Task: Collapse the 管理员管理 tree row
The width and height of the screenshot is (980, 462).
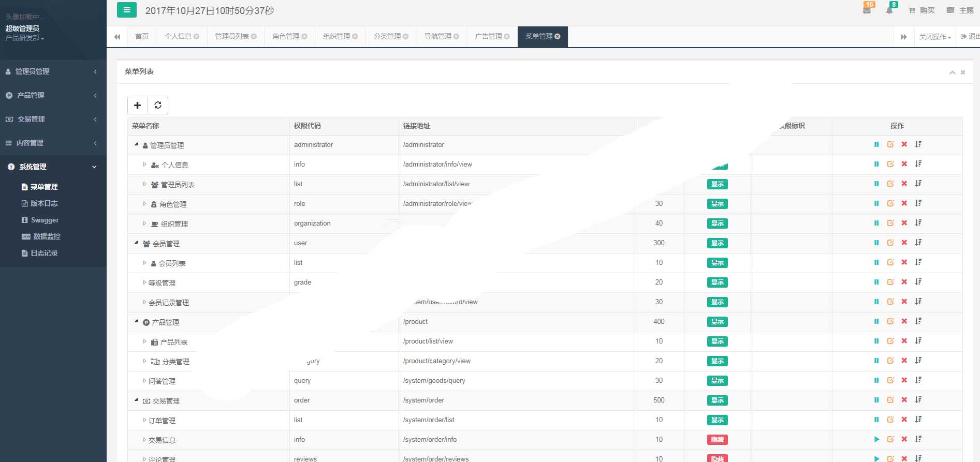Action: pos(137,145)
